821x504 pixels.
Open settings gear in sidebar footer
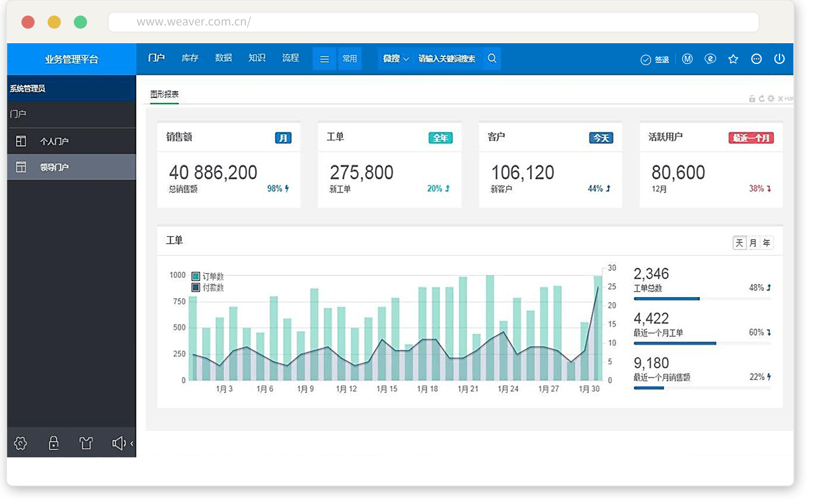[x=21, y=443]
